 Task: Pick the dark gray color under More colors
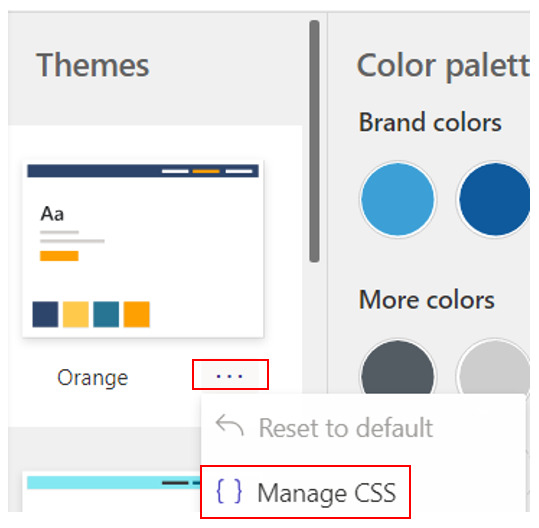(x=398, y=367)
